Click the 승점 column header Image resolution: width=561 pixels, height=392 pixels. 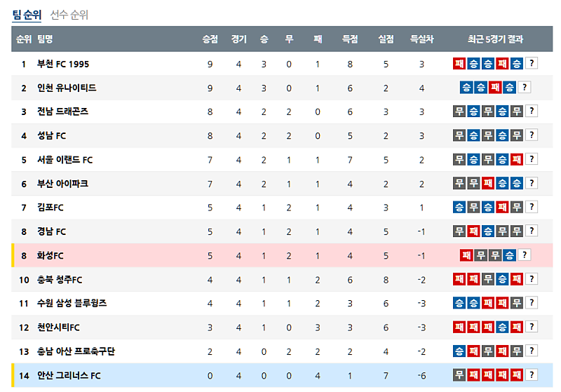tap(210, 39)
